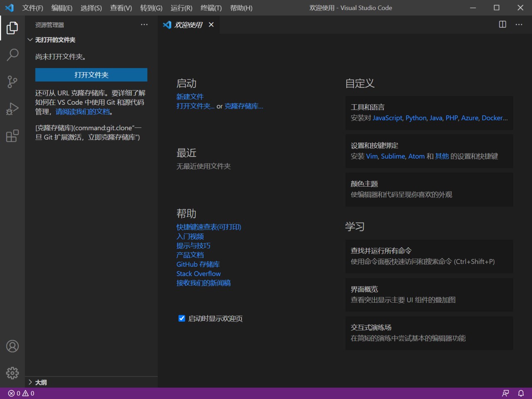This screenshot has width=532, height=399.
Task: Click the notifications bell in status bar
Action: click(521, 393)
